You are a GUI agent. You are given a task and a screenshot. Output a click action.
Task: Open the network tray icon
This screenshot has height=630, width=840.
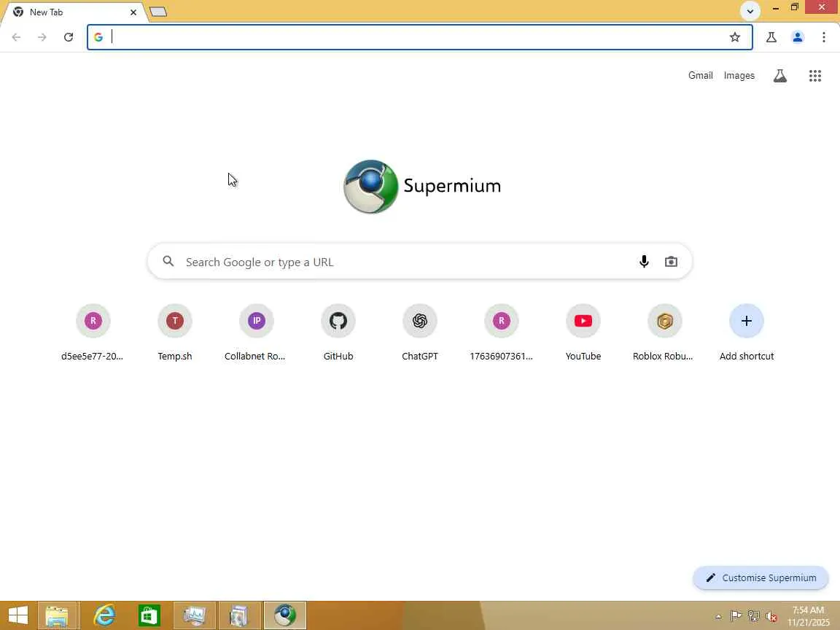[x=754, y=617]
